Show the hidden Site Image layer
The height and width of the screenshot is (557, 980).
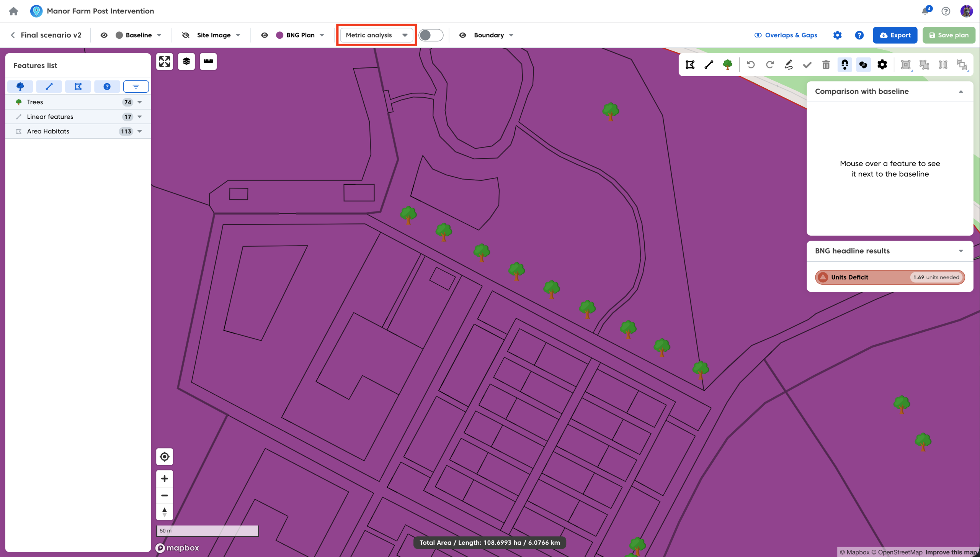[x=186, y=35]
